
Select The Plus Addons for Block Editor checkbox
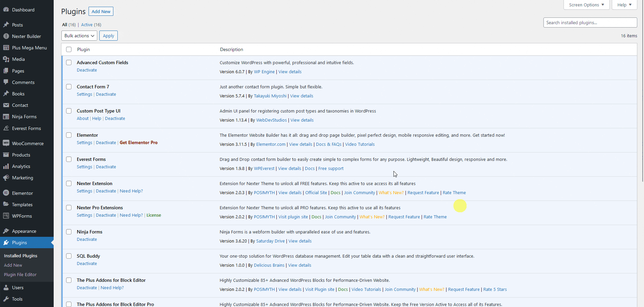click(69, 280)
